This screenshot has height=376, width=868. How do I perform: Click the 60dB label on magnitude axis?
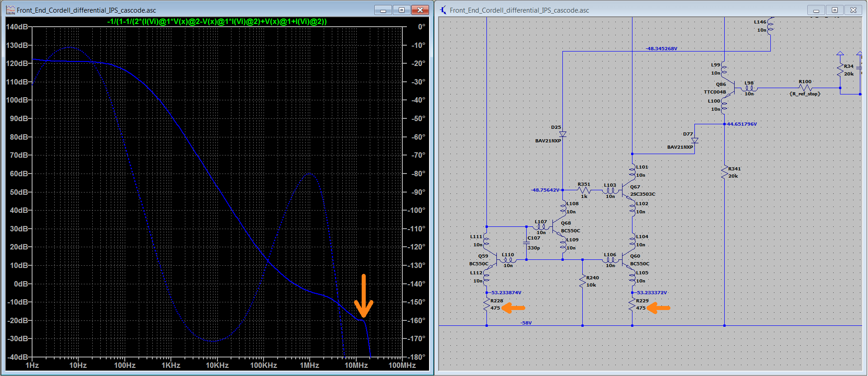(x=19, y=174)
